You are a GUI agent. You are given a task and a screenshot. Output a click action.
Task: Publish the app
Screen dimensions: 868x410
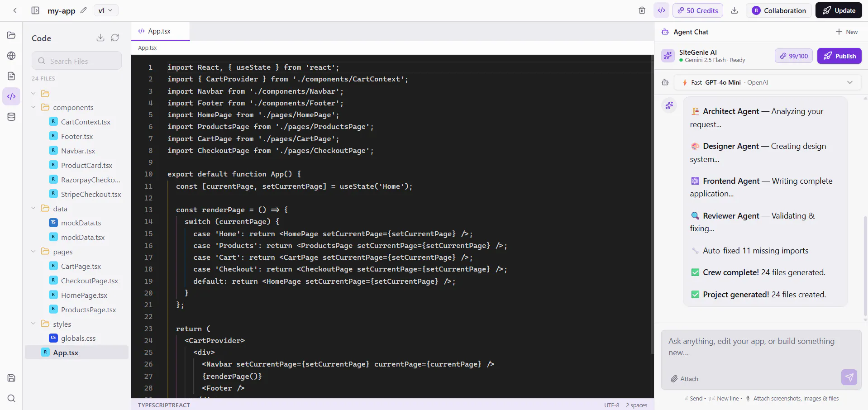click(839, 56)
